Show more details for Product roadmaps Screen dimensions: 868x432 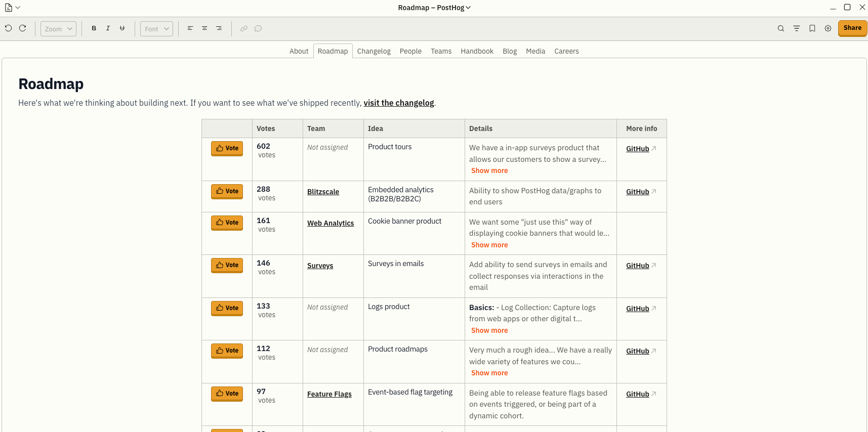(489, 373)
